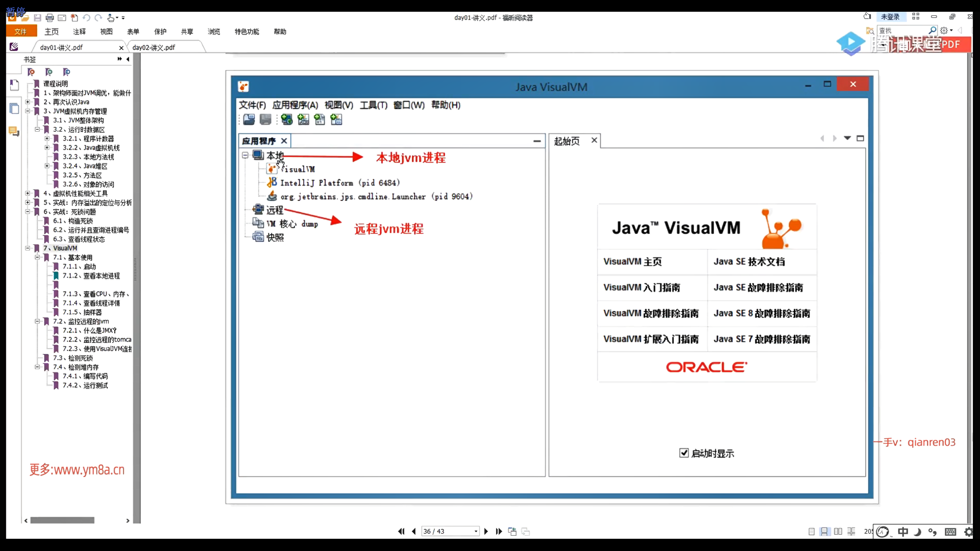The image size is (980, 551).
Task: Jump to first page arrow
Action: pyautogui.click(x=401, y=531)
